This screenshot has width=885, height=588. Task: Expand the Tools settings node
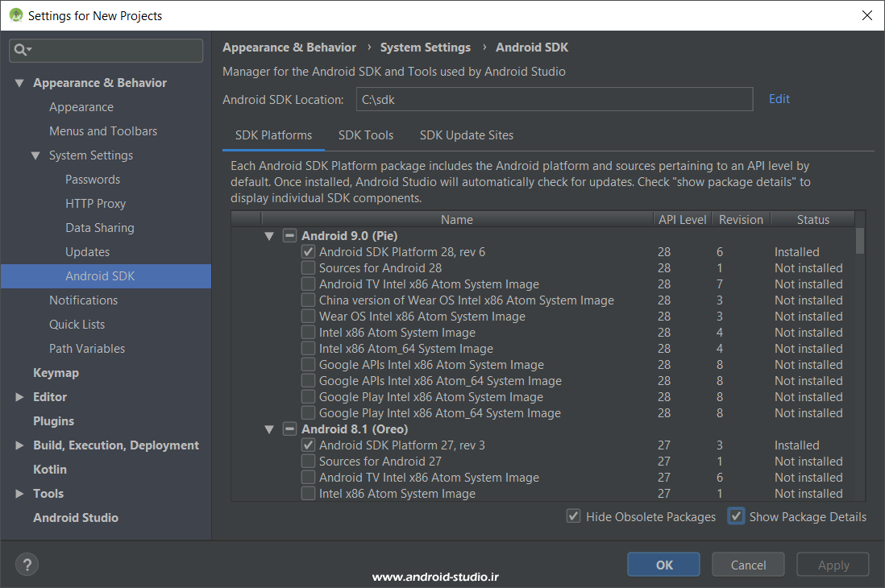(19, 494)
